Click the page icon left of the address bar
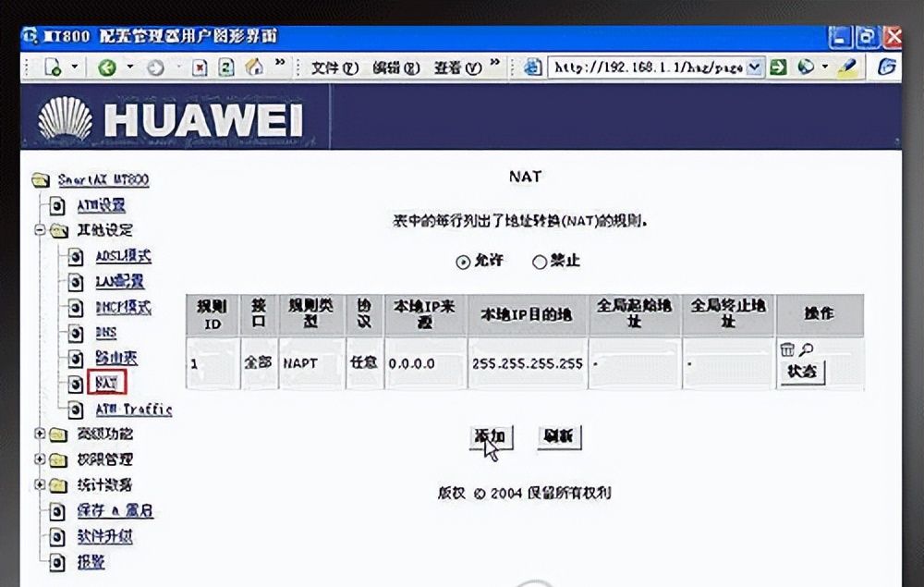Image resolution: width=924 pixels, height=587 pixels. pyautogui.click(x=532, y=67)
